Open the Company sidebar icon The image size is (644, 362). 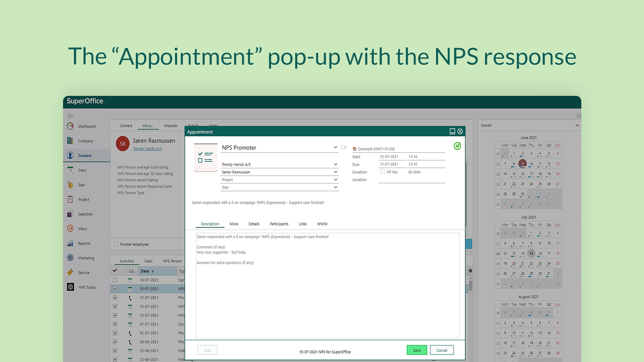point(70,141)
